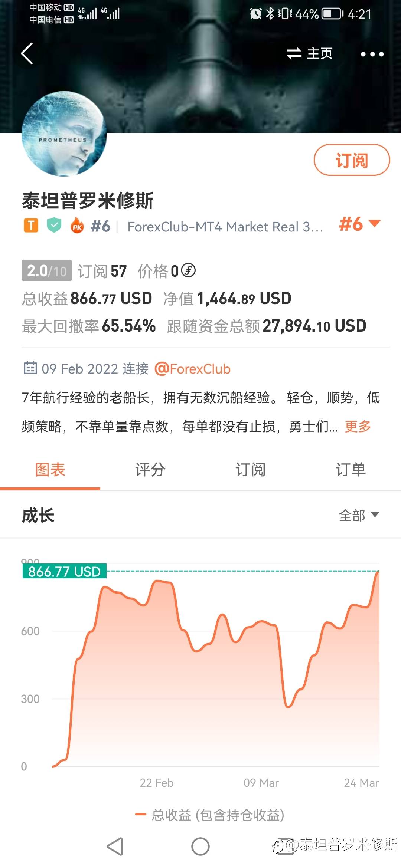The height and width of the screenshot is (868, 401).
Task: Tap the currency coin icon beside 价格
Action: pos(189,270)
